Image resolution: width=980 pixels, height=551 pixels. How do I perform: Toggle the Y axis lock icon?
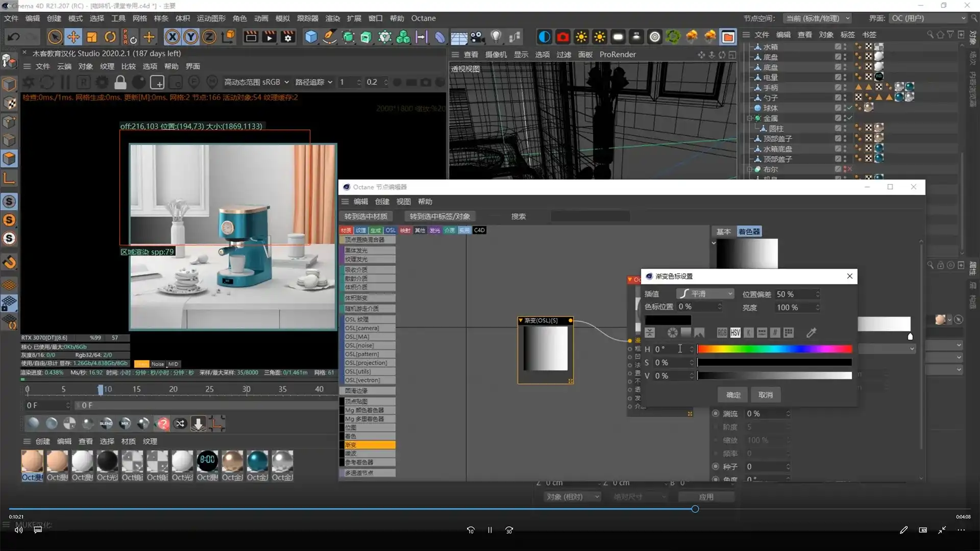click(190, 37)
